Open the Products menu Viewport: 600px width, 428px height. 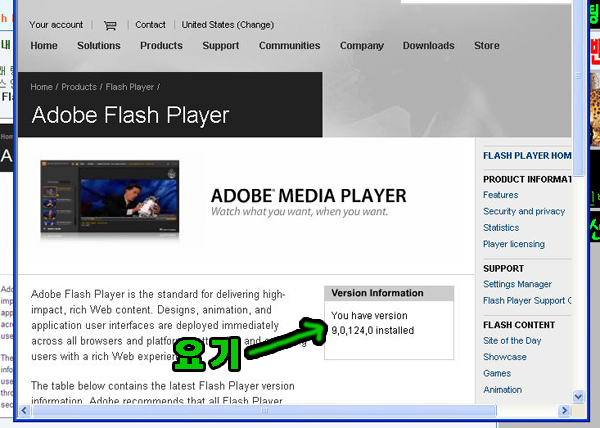coord(161,46)
